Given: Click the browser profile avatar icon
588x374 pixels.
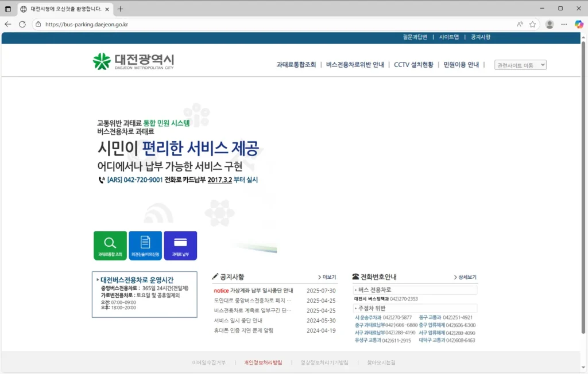Looking at the screenshot, I should 550,24.
